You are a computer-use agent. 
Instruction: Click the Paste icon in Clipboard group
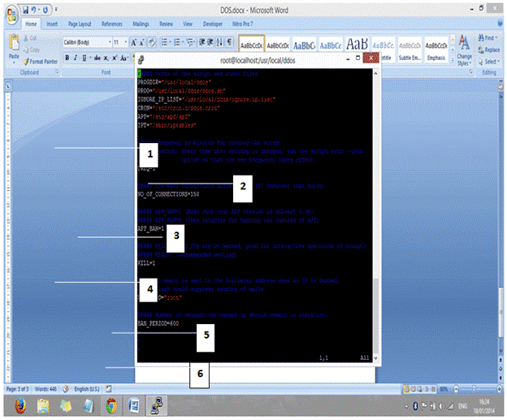(x=14, y=45)
